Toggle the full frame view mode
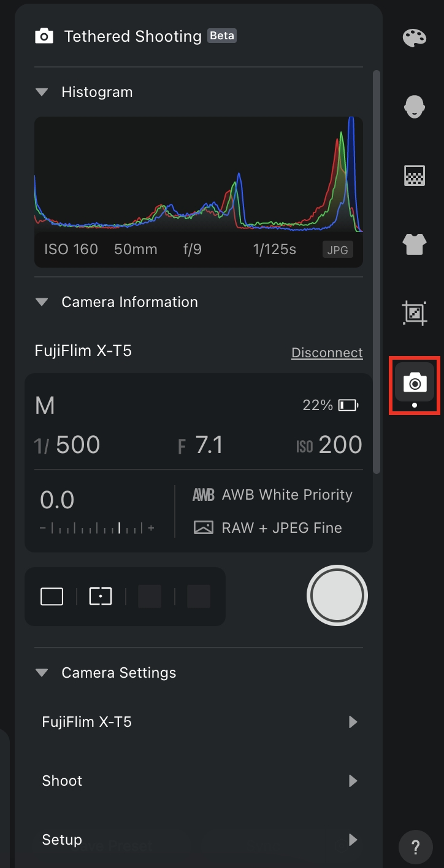 coord(52,596)
